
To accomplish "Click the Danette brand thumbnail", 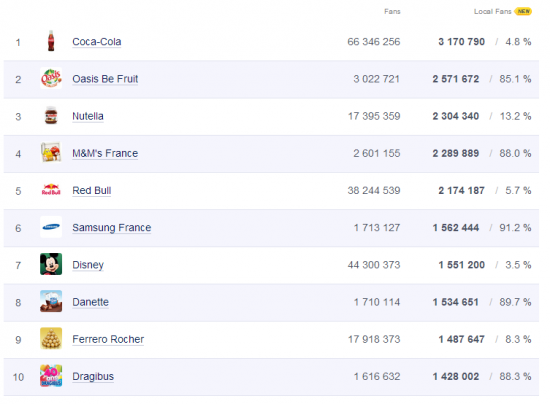I will pos(51,301).
